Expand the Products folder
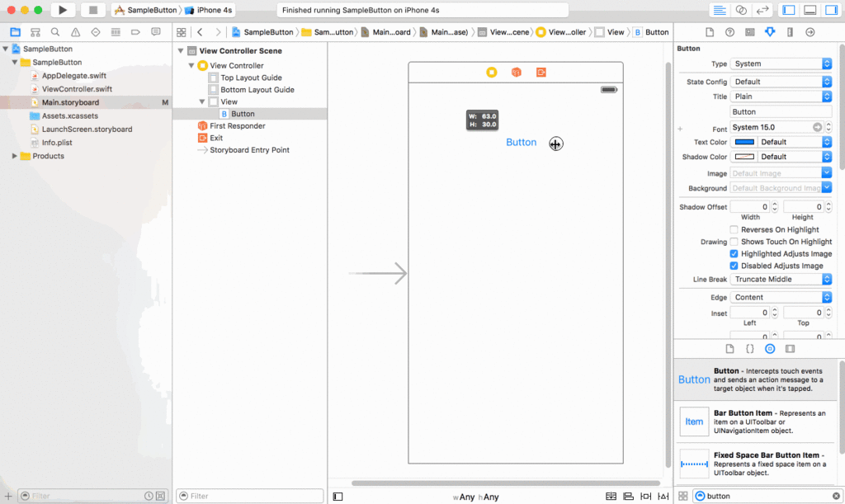 pos(15,156)
